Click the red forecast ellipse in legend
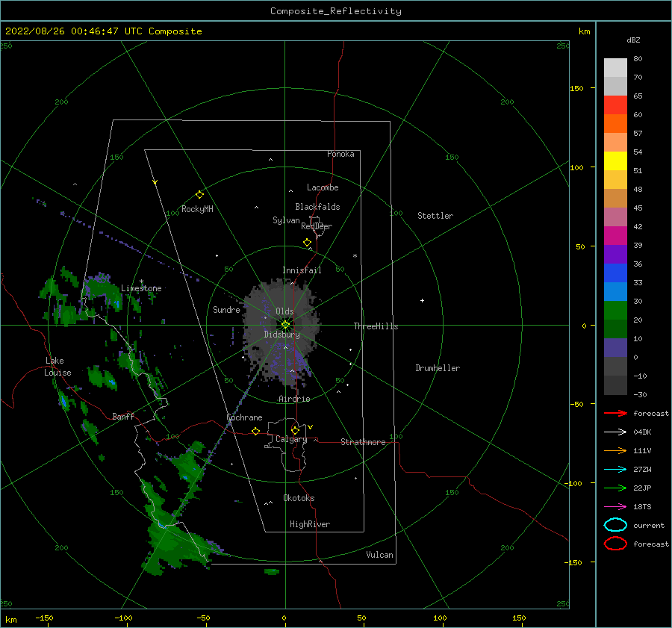This screenshot has width=672, height=628. (x=615, y=544)
